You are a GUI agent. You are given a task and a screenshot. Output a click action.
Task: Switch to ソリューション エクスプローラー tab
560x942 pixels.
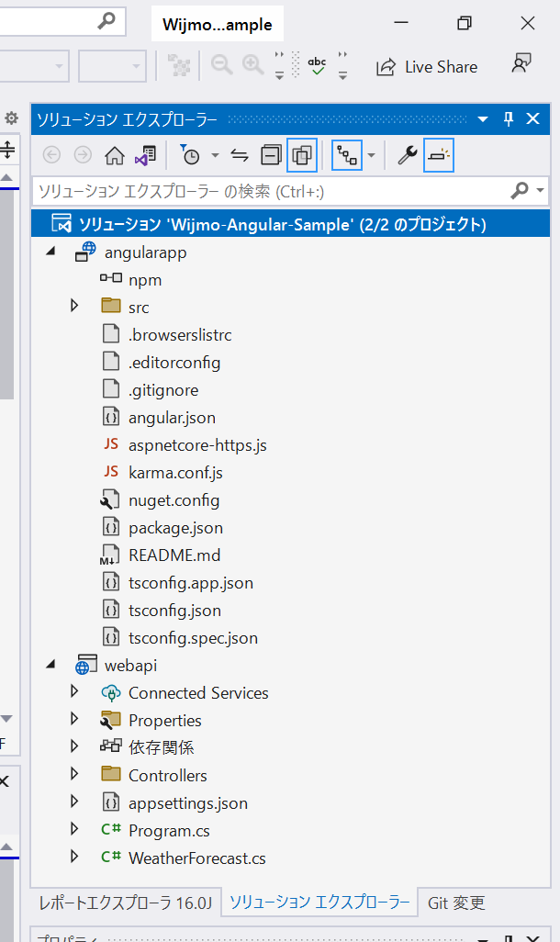pos(319,902)
